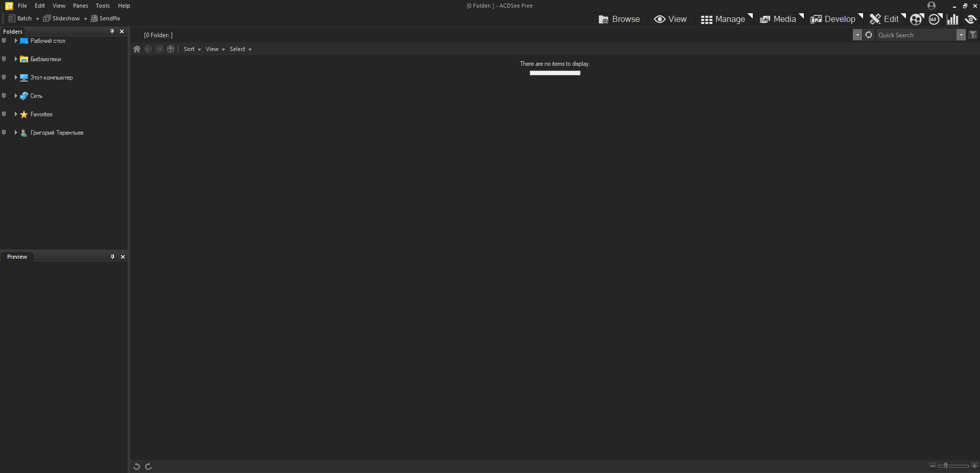Open the Select dropdown in file list toolbar
This screenshot has width=980, height=473.
point(241,49)
